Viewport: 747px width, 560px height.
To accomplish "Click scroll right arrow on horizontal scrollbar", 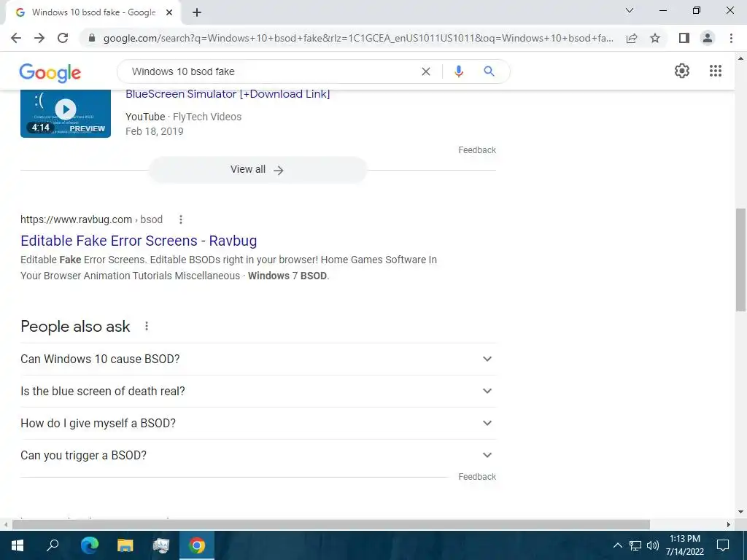I will pos(729,524).
